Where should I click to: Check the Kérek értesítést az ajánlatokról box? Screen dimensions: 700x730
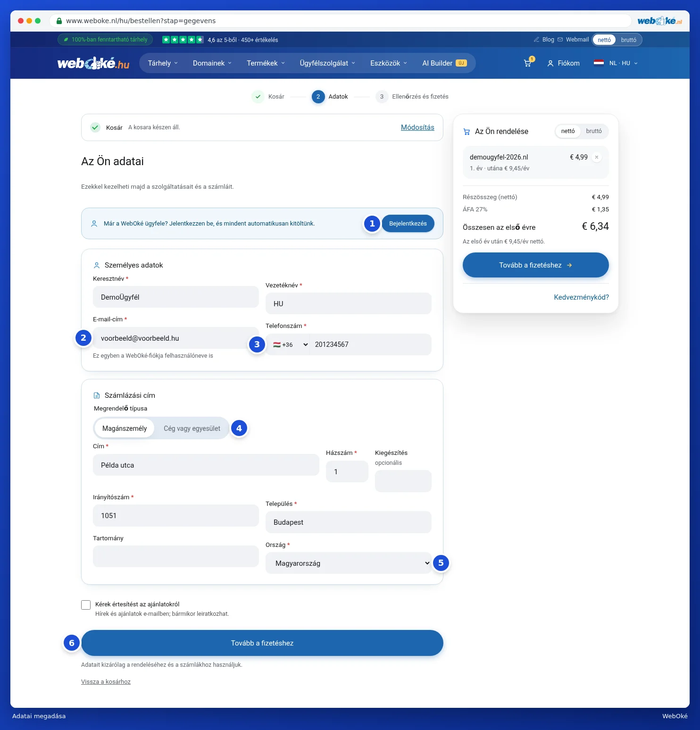86,605
